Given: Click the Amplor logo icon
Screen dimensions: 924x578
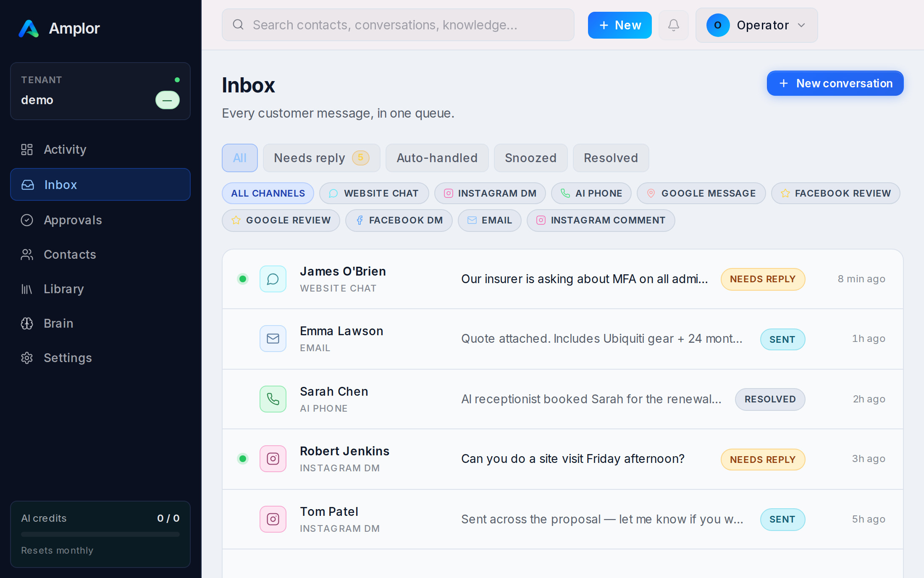Looking at the screenshot, I should [29, 29].
